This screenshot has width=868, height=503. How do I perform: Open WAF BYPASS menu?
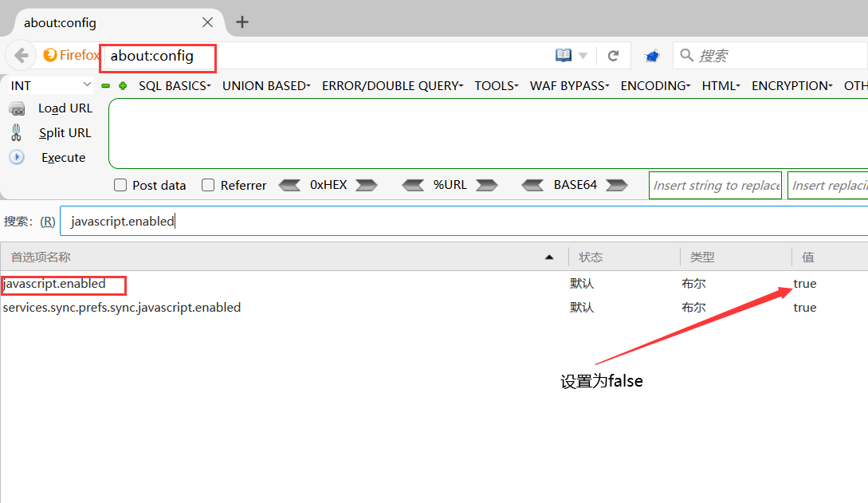pos(569,86)
